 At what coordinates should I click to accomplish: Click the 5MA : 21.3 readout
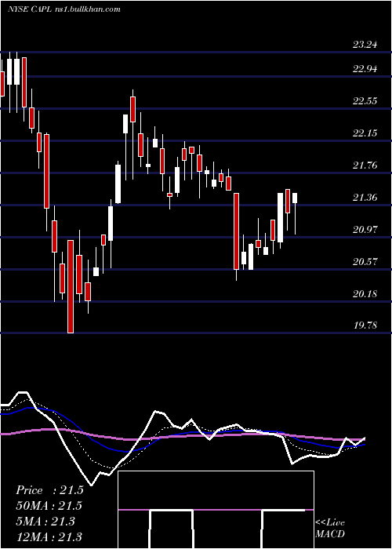point(45,522)
